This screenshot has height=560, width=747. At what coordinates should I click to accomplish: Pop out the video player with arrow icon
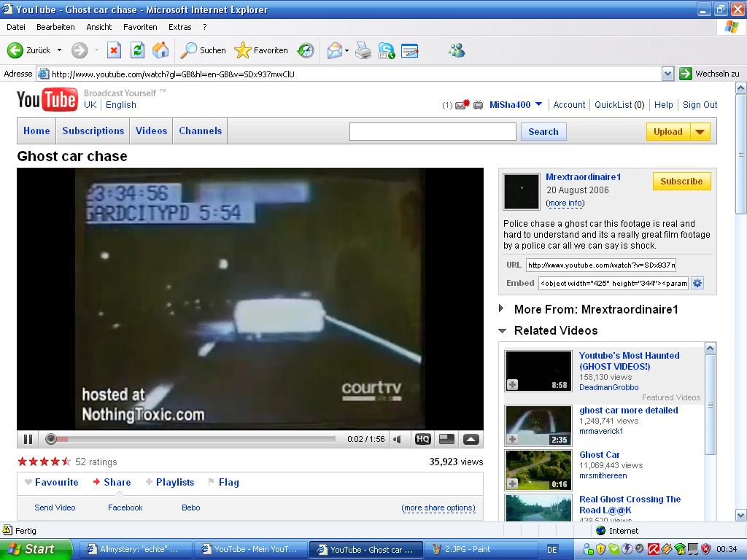pyautogui.click(x=471, y=439)
